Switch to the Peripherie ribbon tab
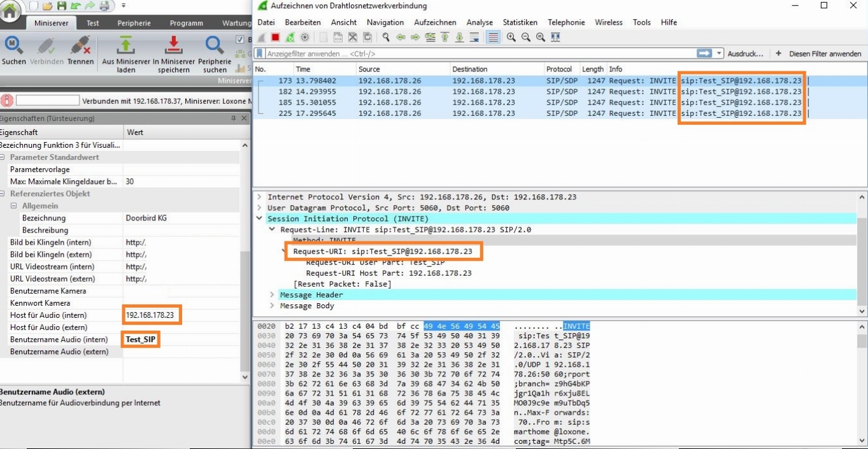This screenshot has width=868, height=449. (134, 23)
